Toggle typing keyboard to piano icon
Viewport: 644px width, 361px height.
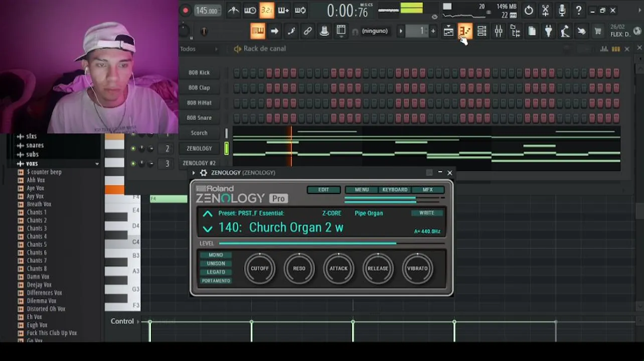[257, 31]
